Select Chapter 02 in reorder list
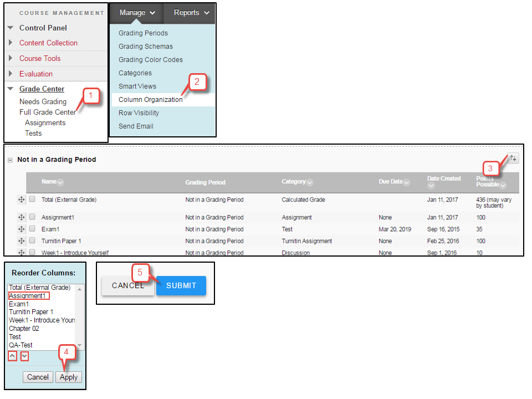Screen dimensions: 532x399 pyautogui.click(x=24, y=329)
